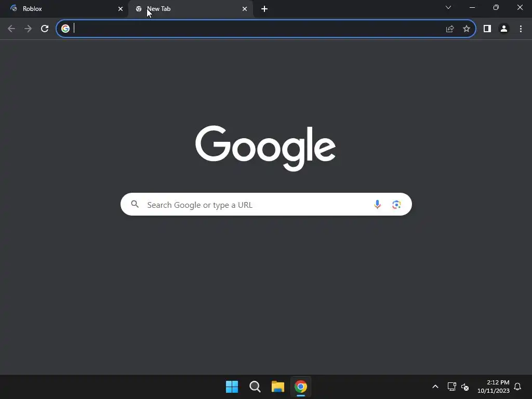Restore down the Chrome window
The width and height of the screenshot is (532, 399).
[496, 7]
